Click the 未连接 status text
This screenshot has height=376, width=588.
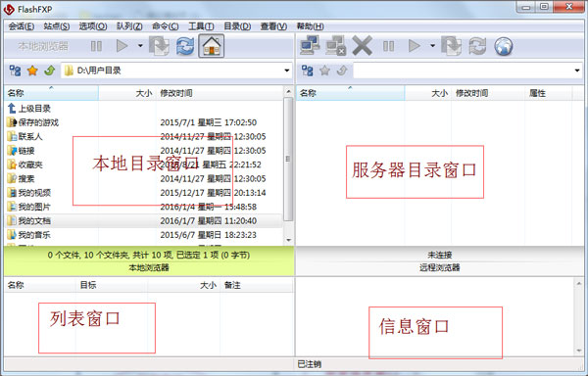coord(439,255)
